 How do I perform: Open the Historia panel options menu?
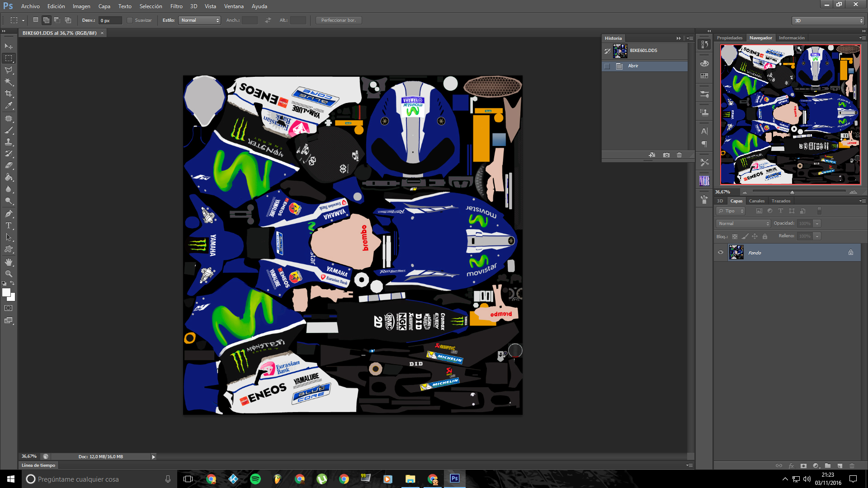coord(690,38)
